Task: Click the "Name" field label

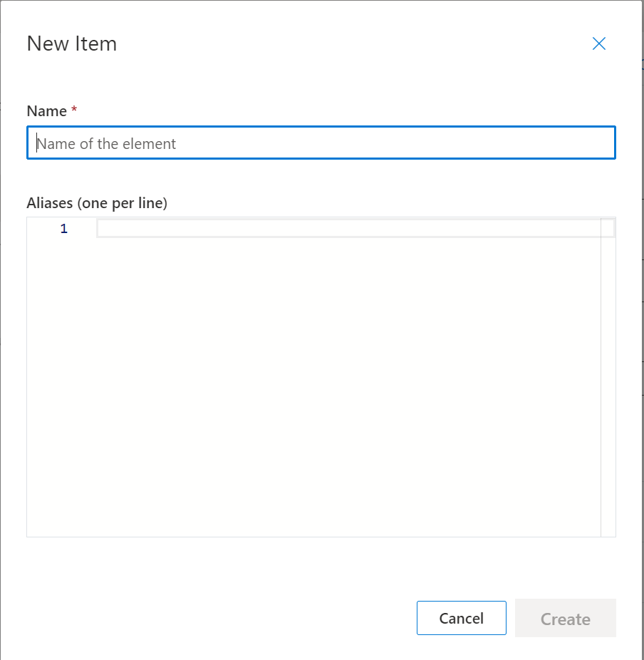Action: pos(47,111)
